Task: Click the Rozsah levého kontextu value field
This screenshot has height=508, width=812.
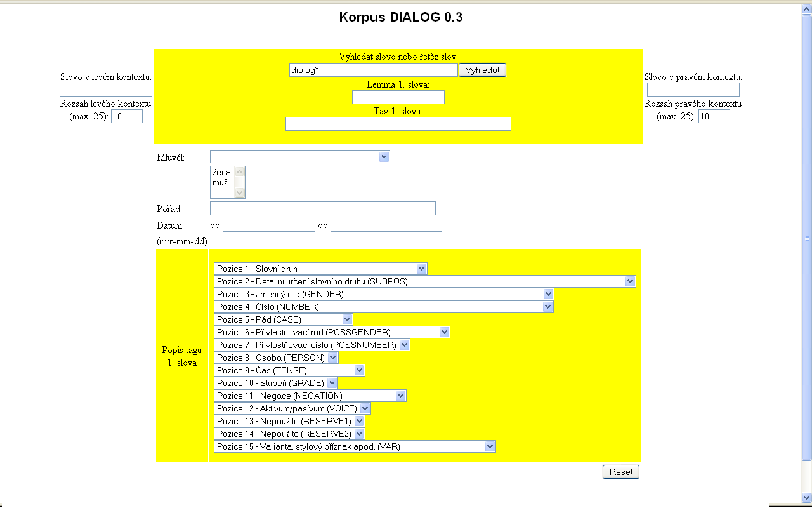Action: [x=127, y=116]
